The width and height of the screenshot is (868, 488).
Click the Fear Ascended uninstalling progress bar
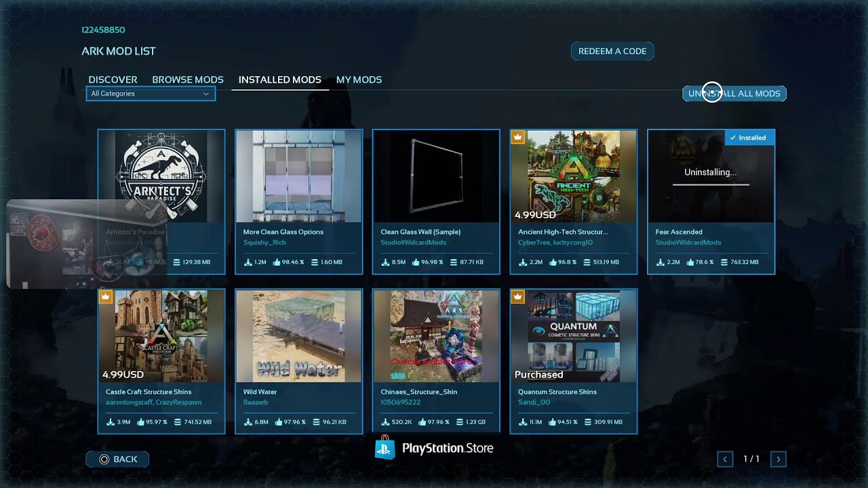[711, 184]
